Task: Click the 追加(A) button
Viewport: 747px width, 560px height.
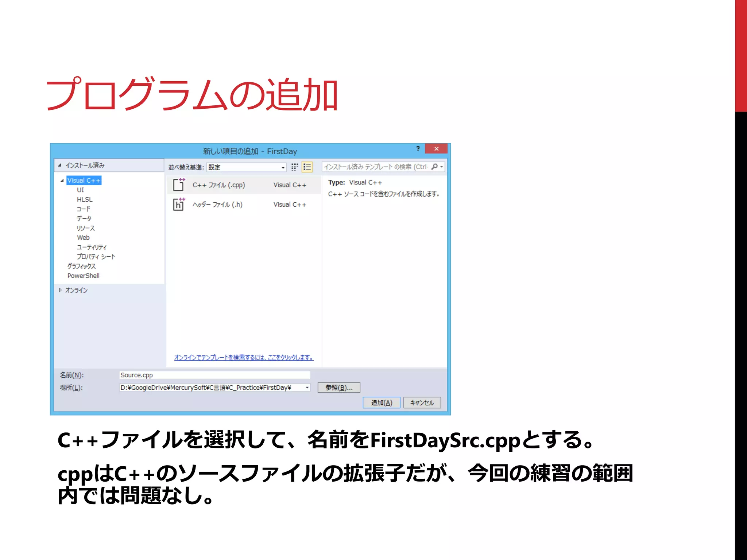Action: pos(382,402)
